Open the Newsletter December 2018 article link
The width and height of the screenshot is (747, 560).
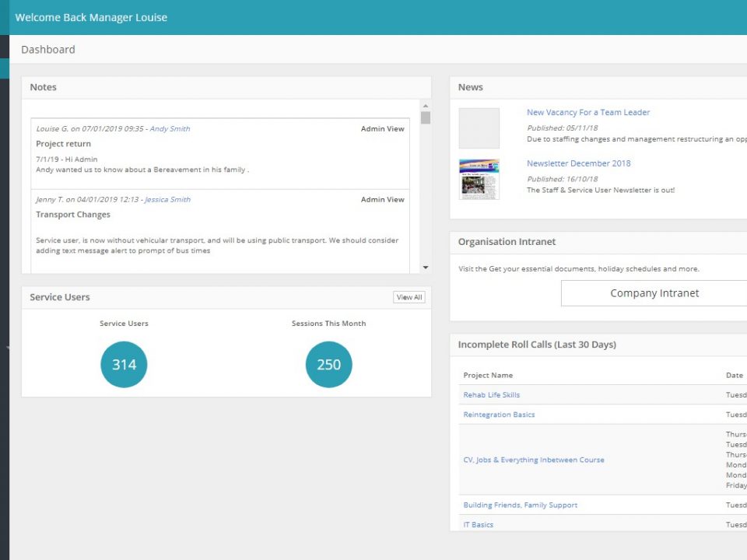point(579,163)
